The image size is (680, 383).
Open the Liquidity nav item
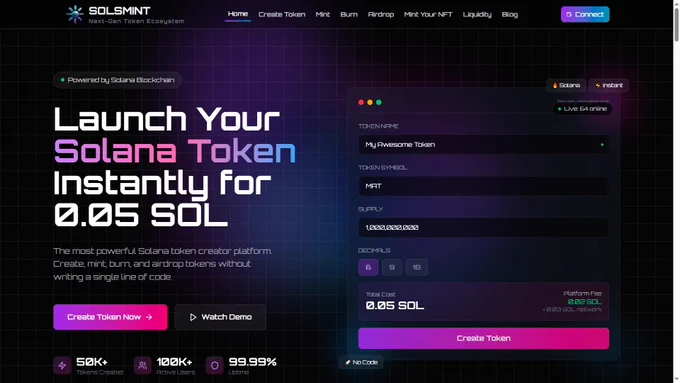point(477,14)
